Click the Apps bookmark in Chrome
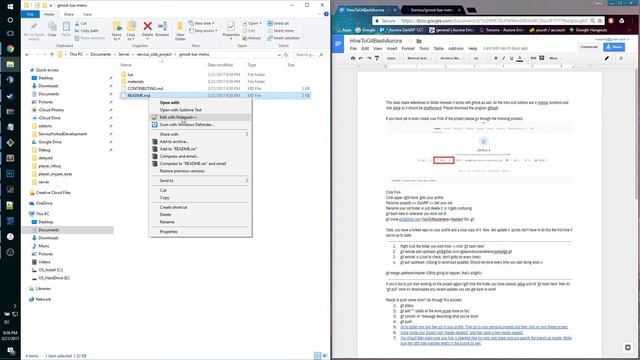Image resolution: width=640 pixels, height=360 pixels. 343,30
